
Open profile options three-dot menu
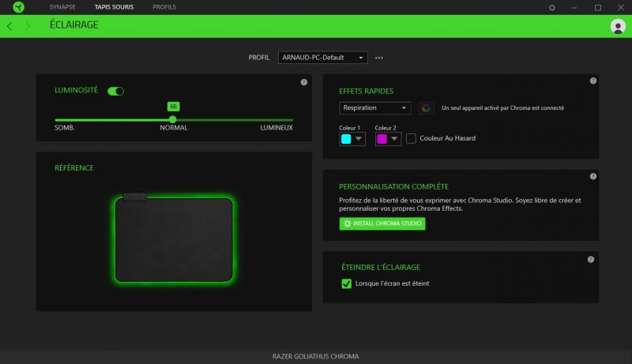click(379, 58)
